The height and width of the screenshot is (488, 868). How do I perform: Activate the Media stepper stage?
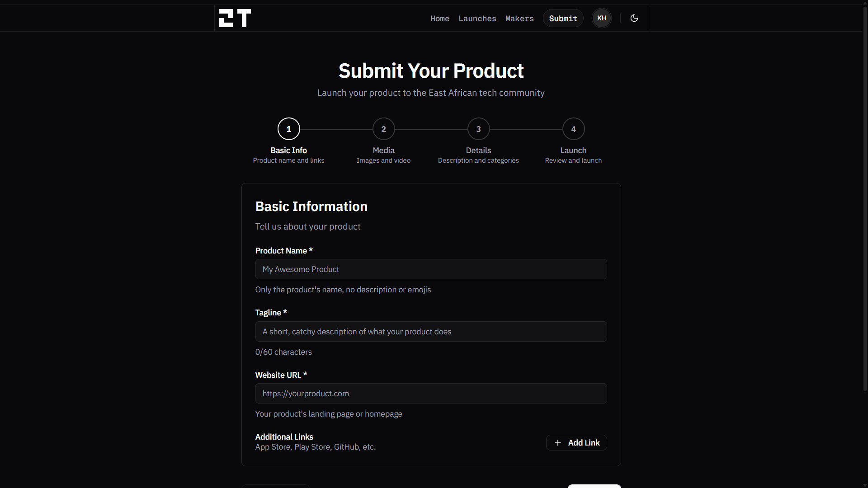click(383, 129)
